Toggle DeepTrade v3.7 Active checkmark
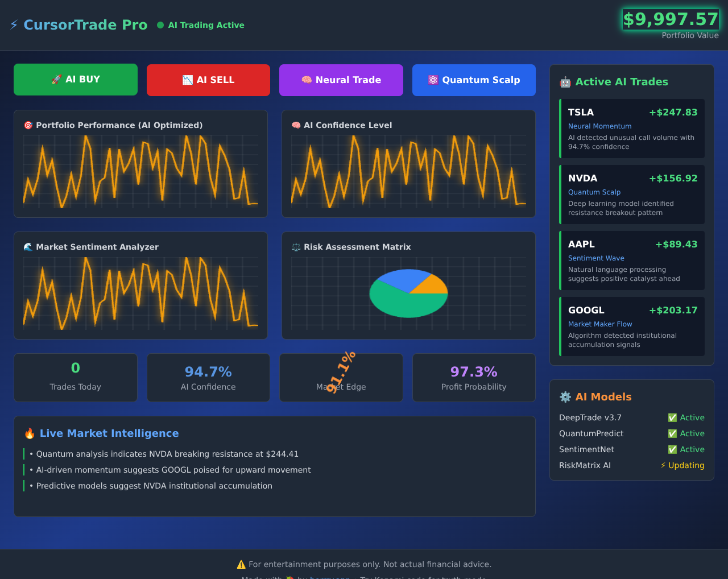 click(672, 417)
